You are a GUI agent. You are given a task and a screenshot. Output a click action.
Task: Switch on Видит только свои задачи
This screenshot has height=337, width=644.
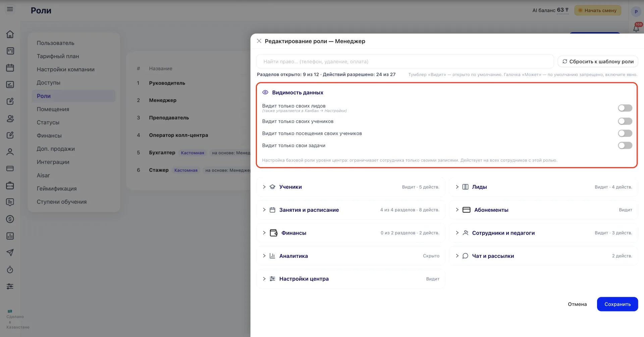(x=625, y=145)
